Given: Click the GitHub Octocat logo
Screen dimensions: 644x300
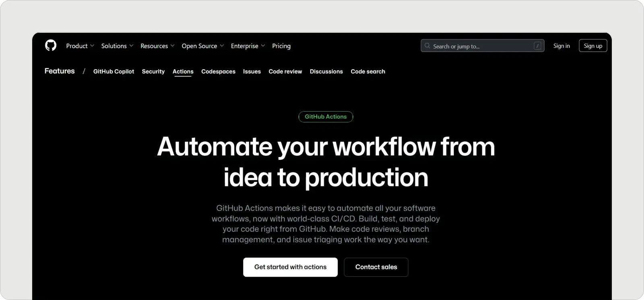Looking at the screenshot, I should (51, 46).
